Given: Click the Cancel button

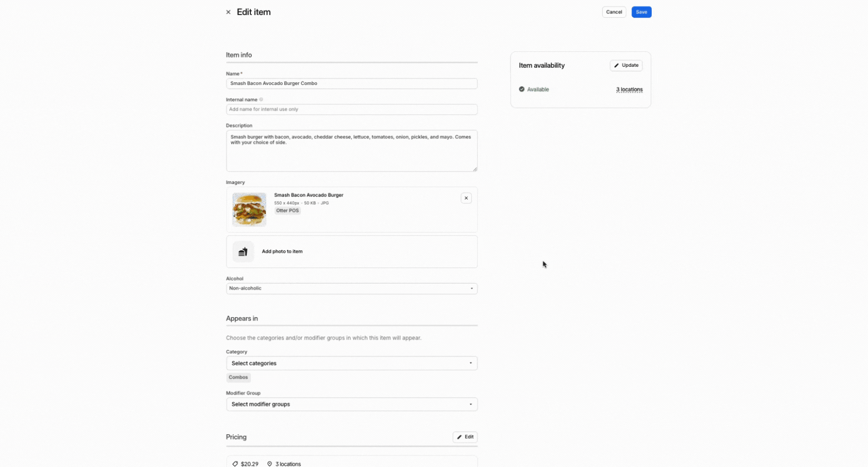Looking at the screenshot, I should (614, 12).
